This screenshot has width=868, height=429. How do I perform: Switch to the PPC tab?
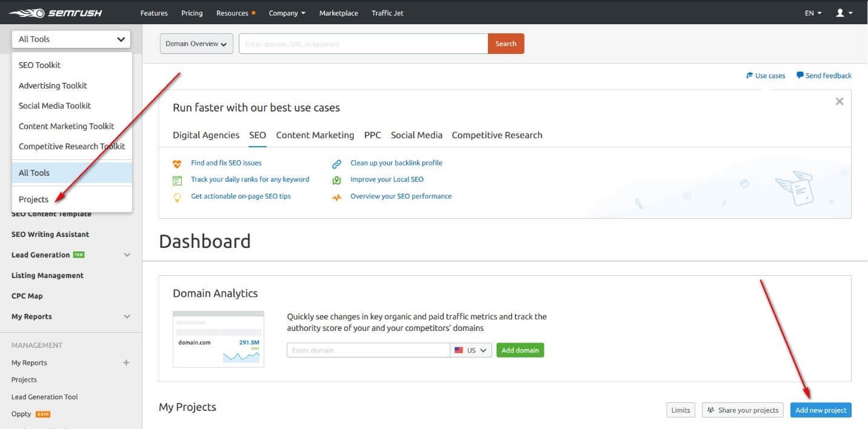373,135
